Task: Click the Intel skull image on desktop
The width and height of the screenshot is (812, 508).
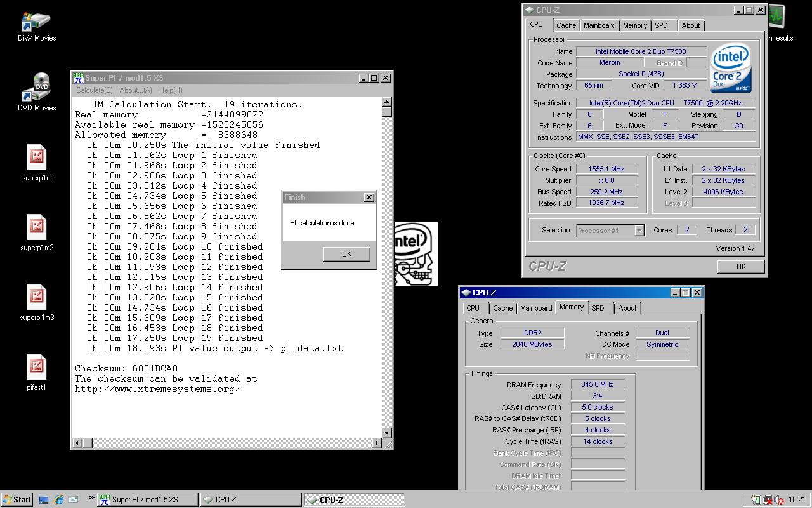Action: pyautogui.click(x=416, y=253)
